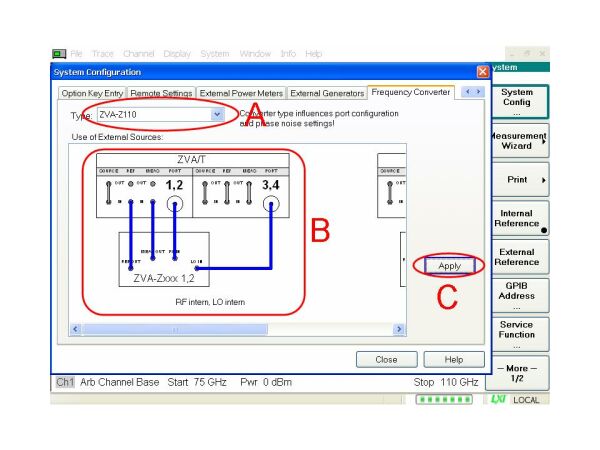Open the Trace menu
The height and width of the screenshot is (450, 600).
point(103,54)
